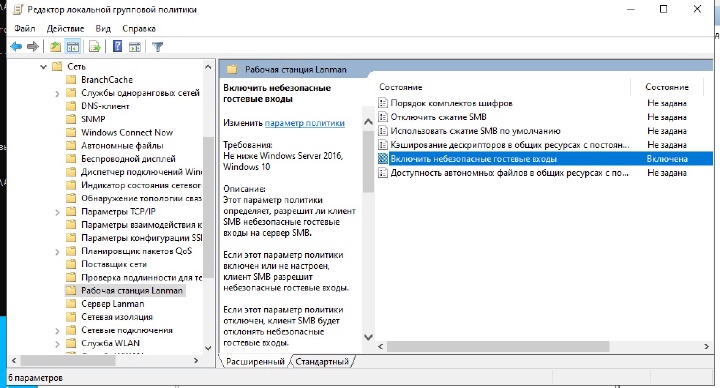The image size is (720, 388).
Task: Click tree pane scroll down arrow
Action: tap(208, 348)
